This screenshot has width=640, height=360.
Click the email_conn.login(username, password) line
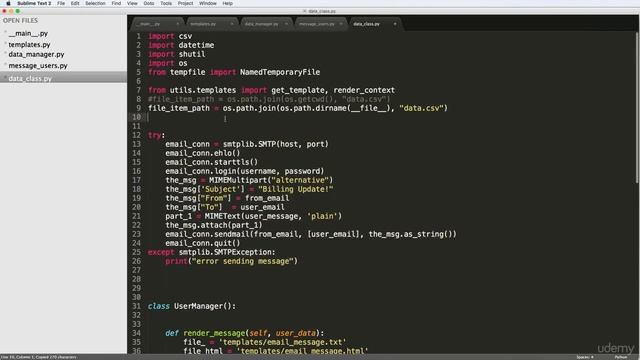pyautogui.click(x=244, y=171)
